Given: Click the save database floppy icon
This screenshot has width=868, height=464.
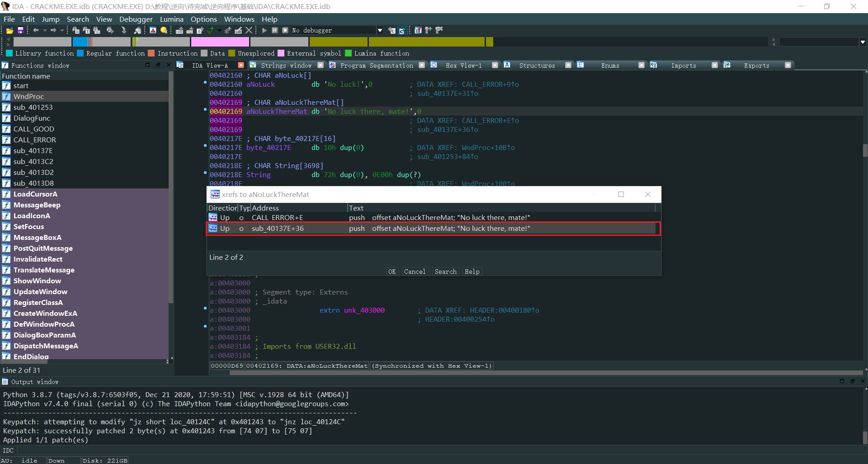Looking at the screenshot, I should point(20,30).
